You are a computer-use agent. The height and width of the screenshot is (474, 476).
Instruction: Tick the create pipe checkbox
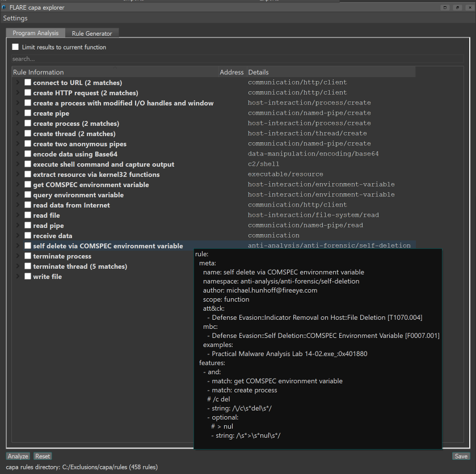[27, 113]
